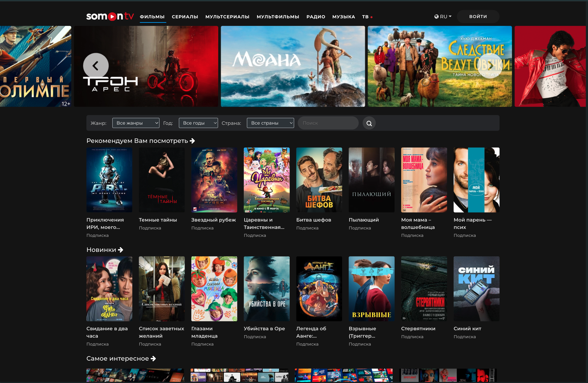Expand the 'Все годы' year dropdown
Viewport: 588px width, 383px height.
click(198, 123)
